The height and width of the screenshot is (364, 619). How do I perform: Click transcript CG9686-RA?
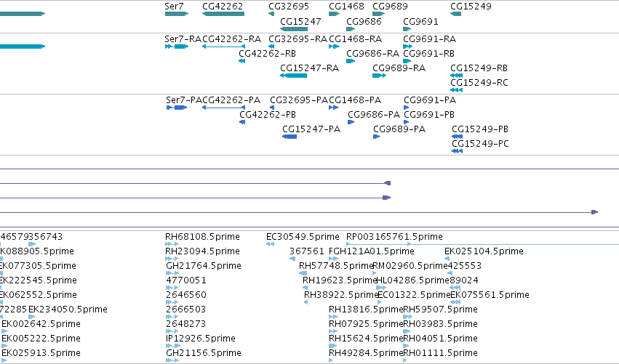(x=372, y=54)
